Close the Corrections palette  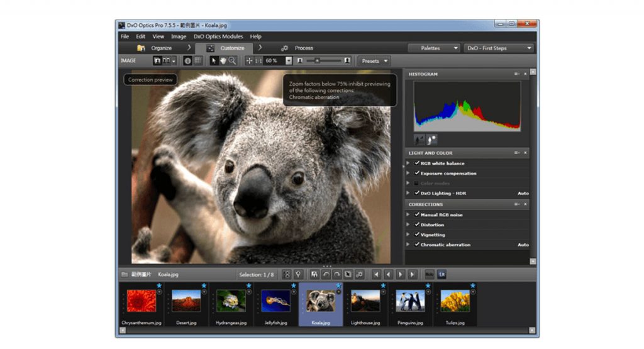point(525,204)
